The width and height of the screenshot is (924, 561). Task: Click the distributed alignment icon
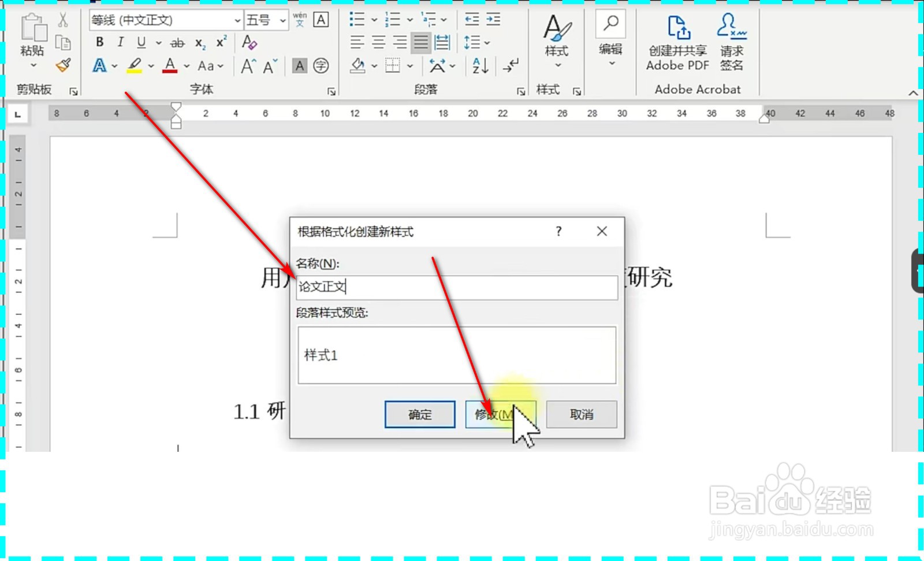tap(442, 42)
